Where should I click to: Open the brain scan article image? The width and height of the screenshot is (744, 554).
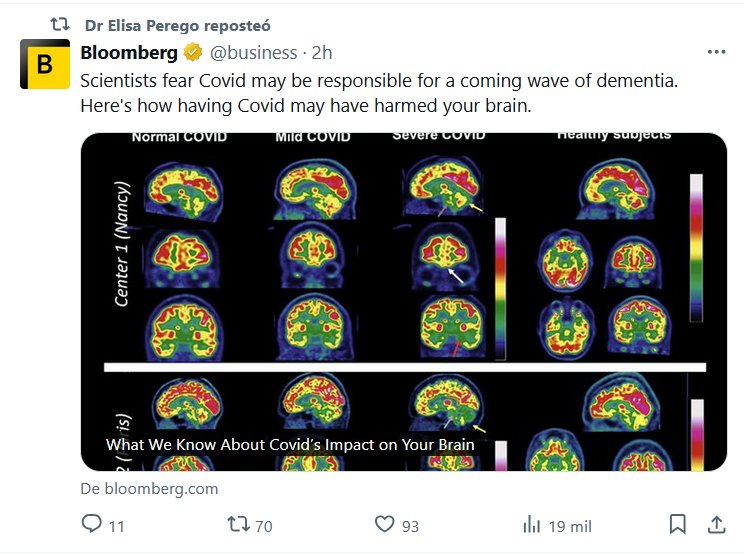pos(403,280)
